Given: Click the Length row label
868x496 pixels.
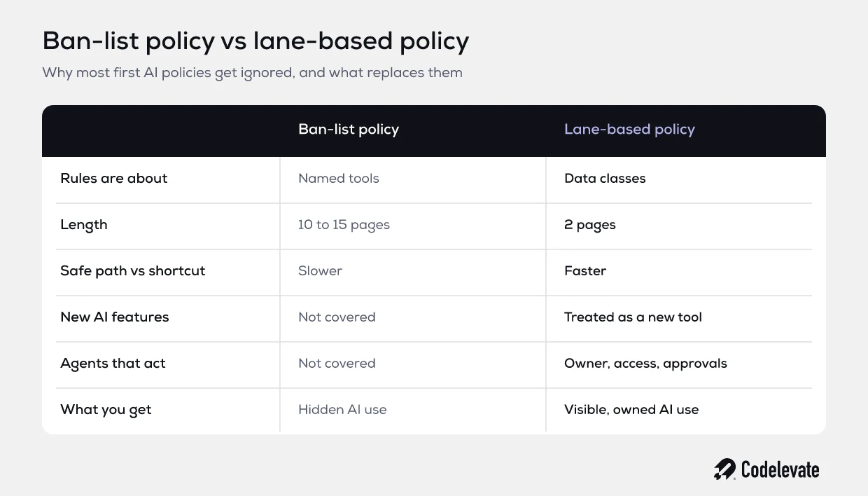Looking at the screenshot, I should pos(84,225).
